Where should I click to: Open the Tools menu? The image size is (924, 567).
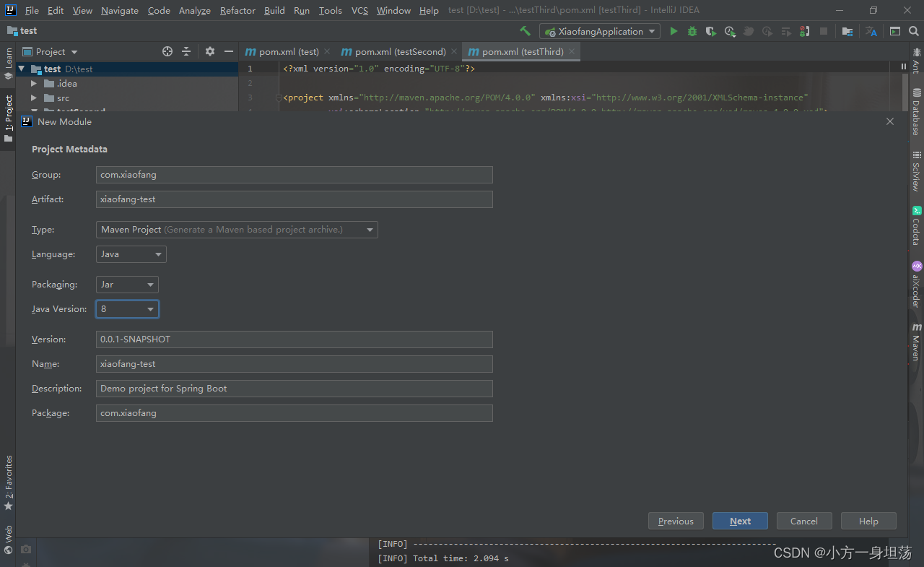(331, 10)
